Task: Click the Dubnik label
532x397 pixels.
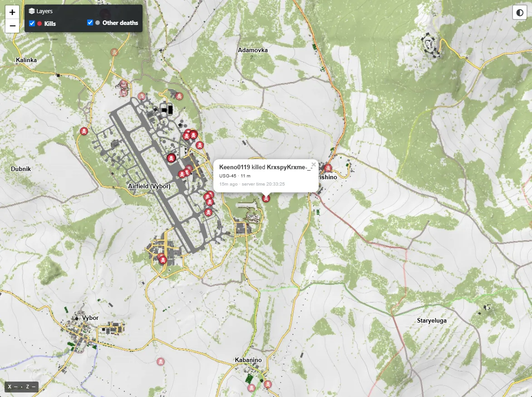Action: click(x=21, y=169)
